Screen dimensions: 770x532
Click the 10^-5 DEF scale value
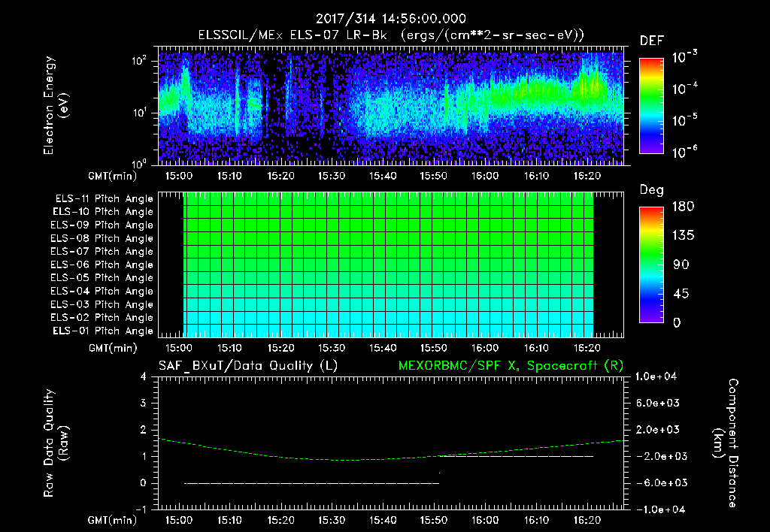[x=684, y=120]
